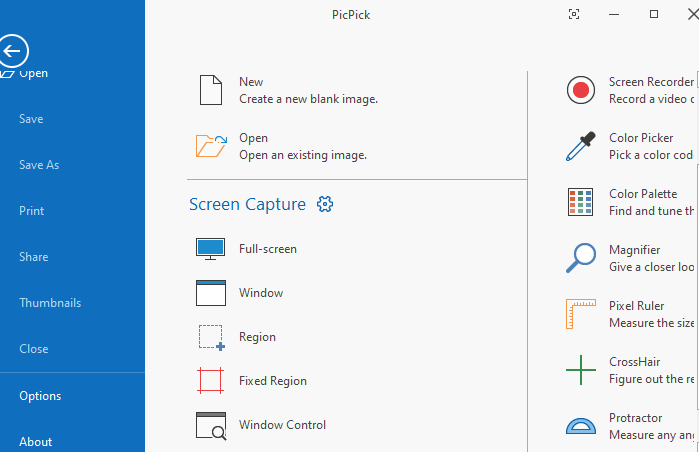Click the Magnifier glass icon

pyautogui.click(x=580, y=258)
